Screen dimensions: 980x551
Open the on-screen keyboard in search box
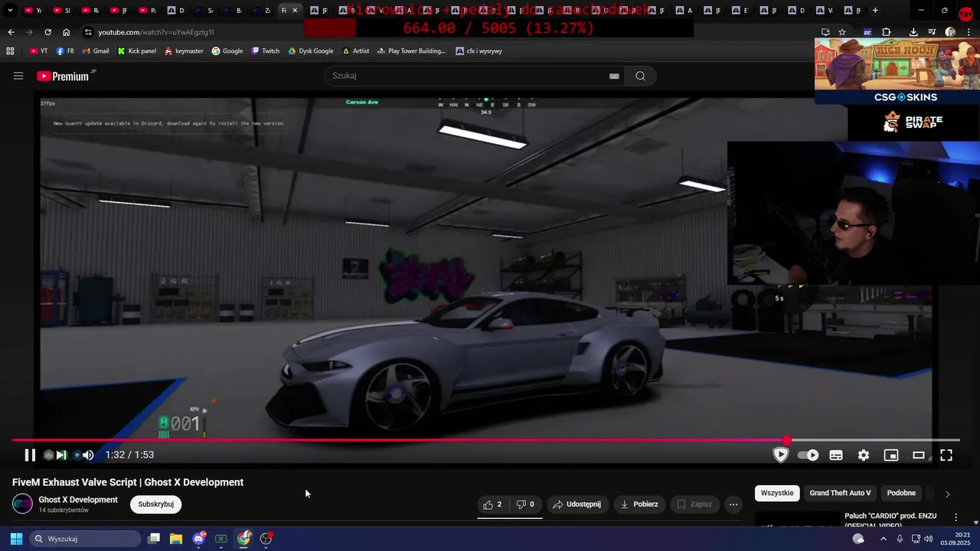tap(614, 76)
